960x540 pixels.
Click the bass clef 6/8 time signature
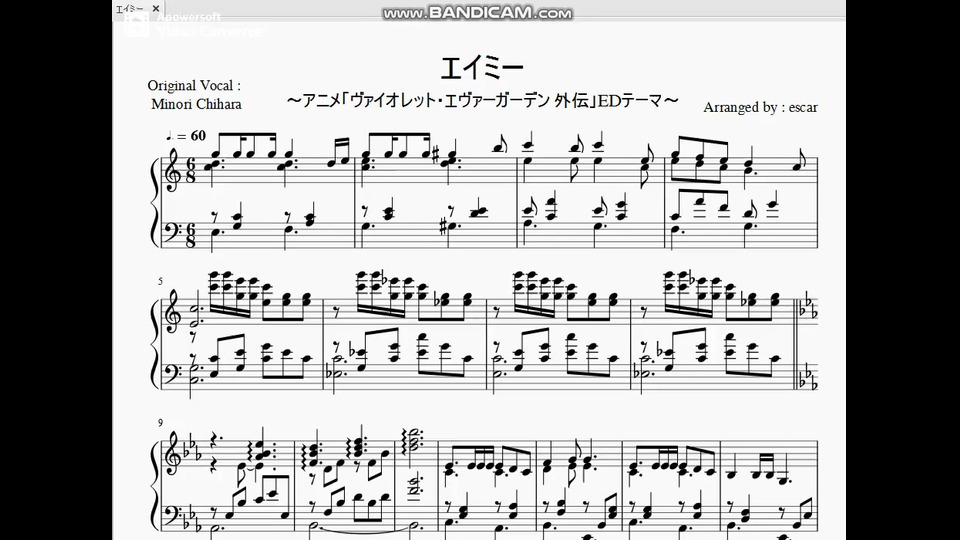(190, 234)
